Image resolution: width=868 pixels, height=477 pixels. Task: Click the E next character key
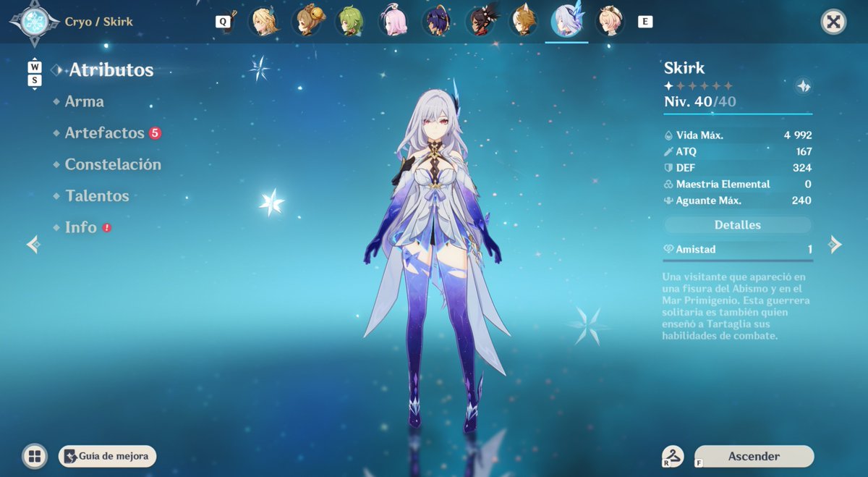coord(645,22)
